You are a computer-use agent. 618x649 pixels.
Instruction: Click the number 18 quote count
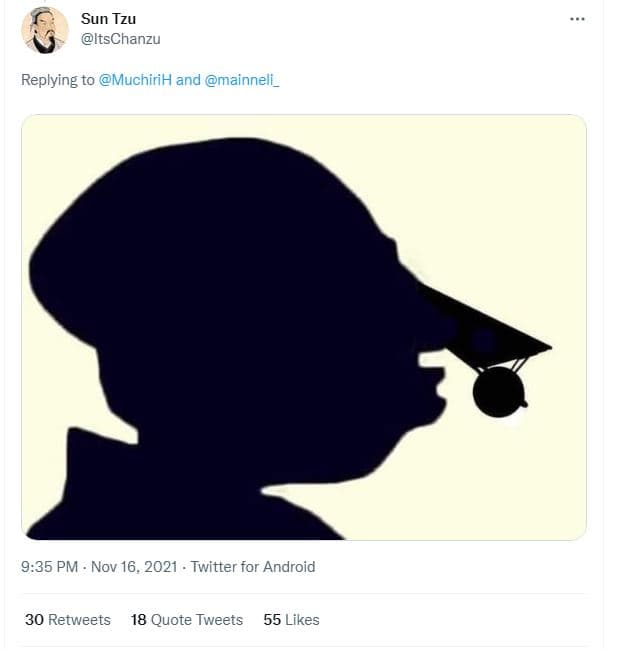pos(139,620)
